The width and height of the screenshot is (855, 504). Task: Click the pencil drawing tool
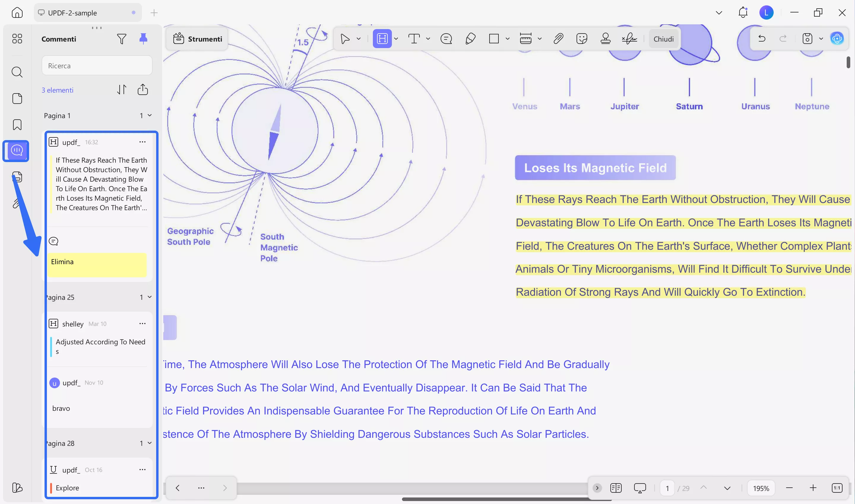[x=470, y=39]
